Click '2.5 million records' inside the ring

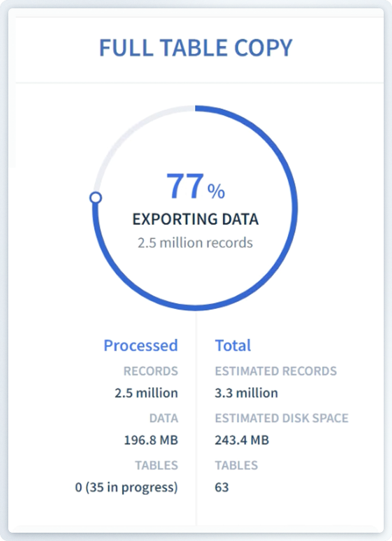pos(195,243)
